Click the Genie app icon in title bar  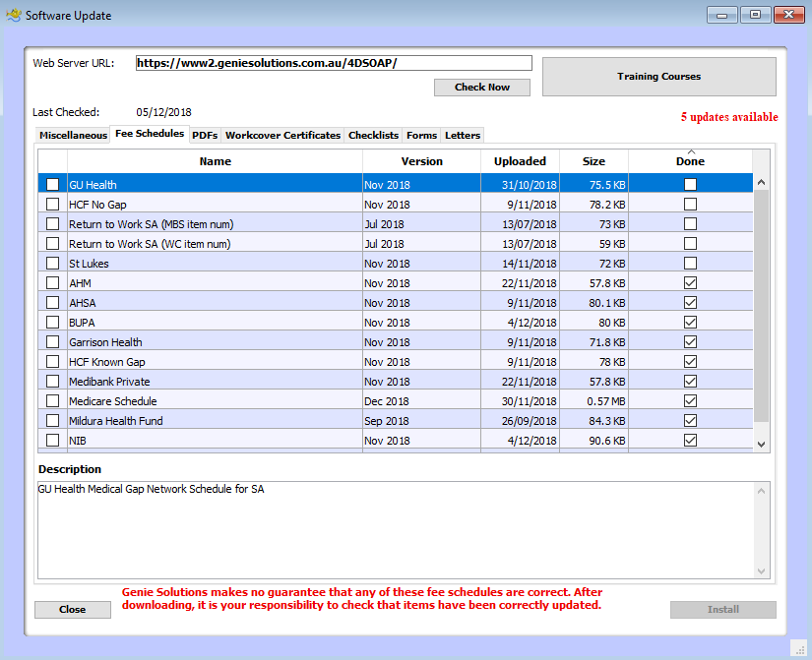click(x=14, y=15)
